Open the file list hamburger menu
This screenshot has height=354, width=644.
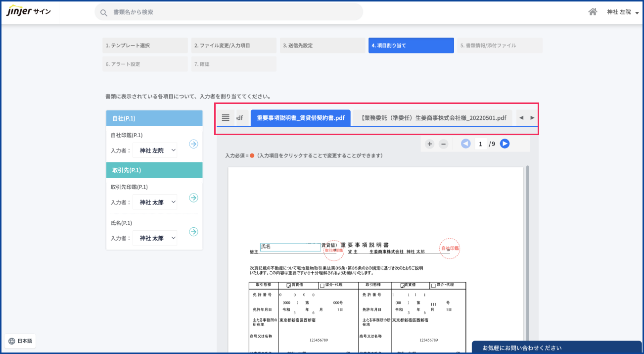tap(226, 118)
